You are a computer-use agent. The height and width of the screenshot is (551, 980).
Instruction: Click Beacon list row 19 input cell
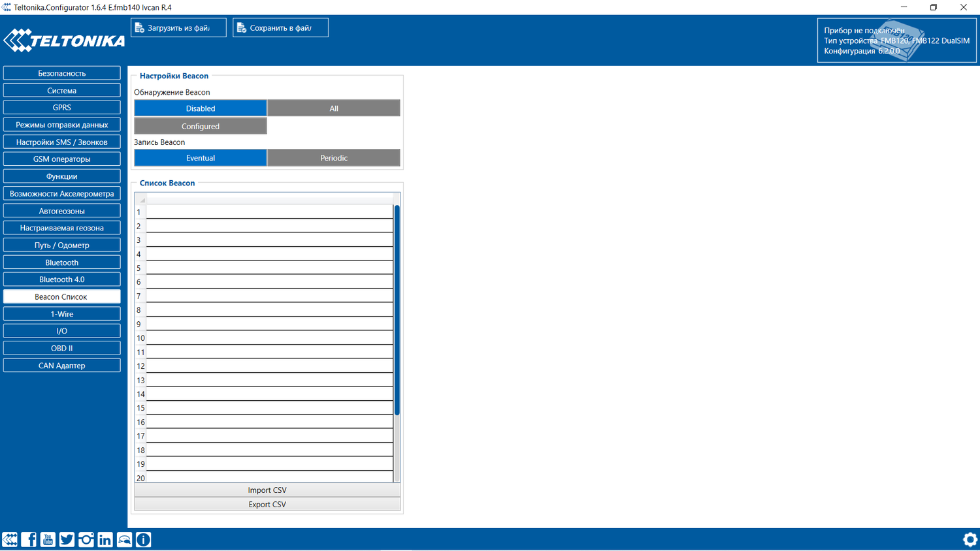[x=270, y=464]
